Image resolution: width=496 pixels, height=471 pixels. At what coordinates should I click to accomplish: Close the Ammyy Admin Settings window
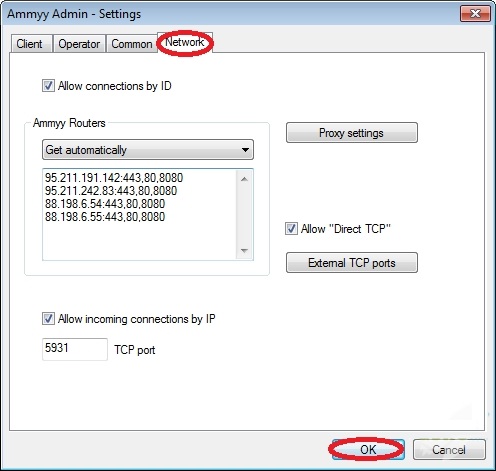tap(475, 14)
